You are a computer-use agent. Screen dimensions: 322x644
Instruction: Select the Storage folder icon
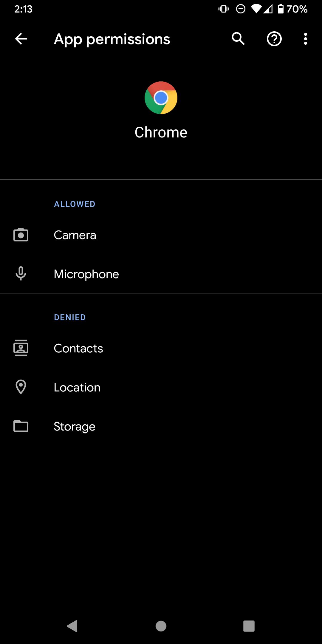21,426
